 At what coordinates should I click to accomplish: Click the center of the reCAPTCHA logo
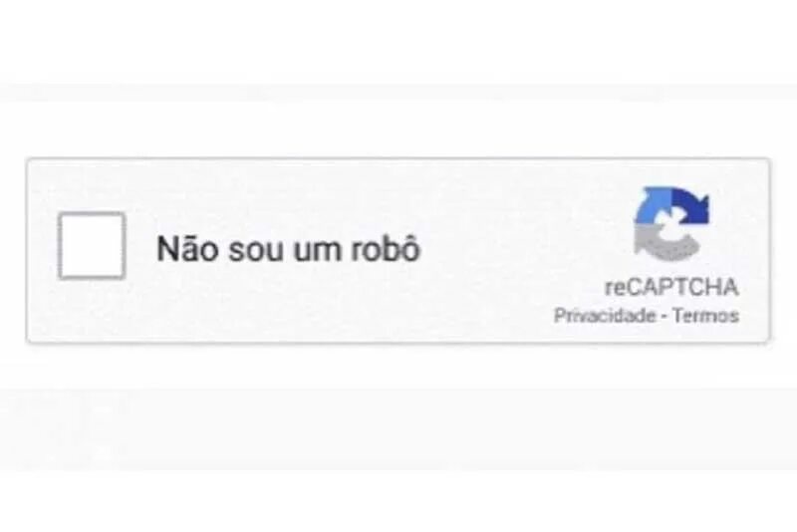[671, 223]
